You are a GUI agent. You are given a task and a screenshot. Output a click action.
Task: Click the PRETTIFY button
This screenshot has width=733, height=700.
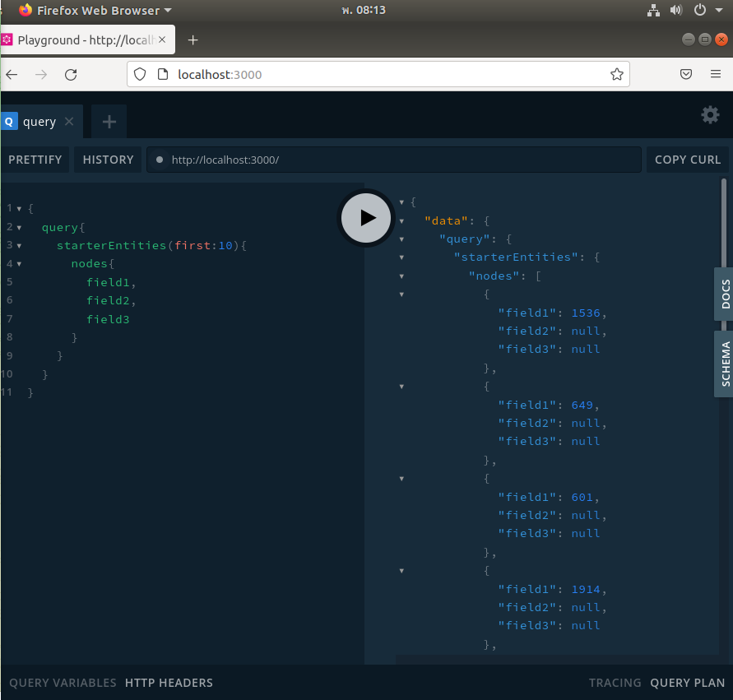point(35,160)
